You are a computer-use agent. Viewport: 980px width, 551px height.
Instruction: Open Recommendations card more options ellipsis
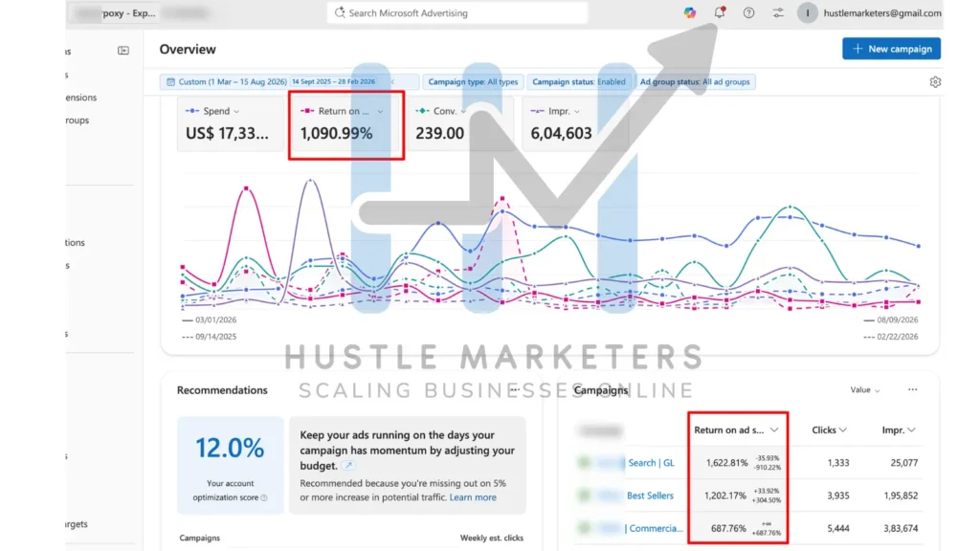[x=514, y=390]
